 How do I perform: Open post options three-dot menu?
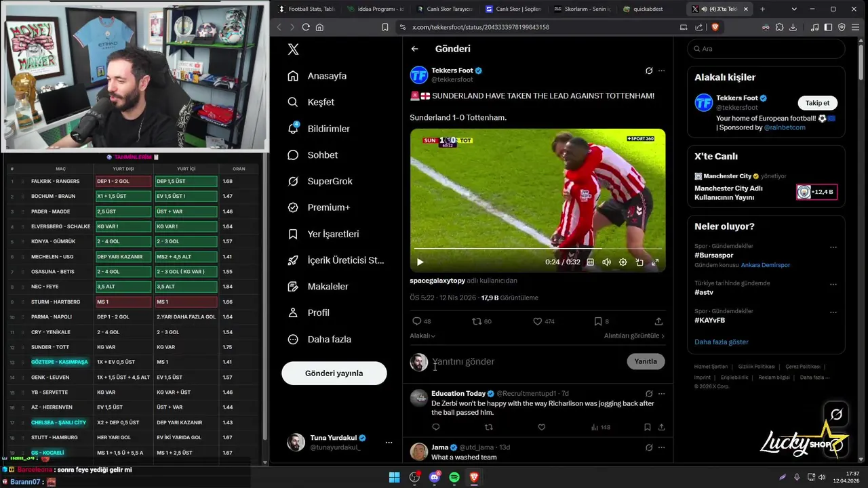(x=662, y=70)
